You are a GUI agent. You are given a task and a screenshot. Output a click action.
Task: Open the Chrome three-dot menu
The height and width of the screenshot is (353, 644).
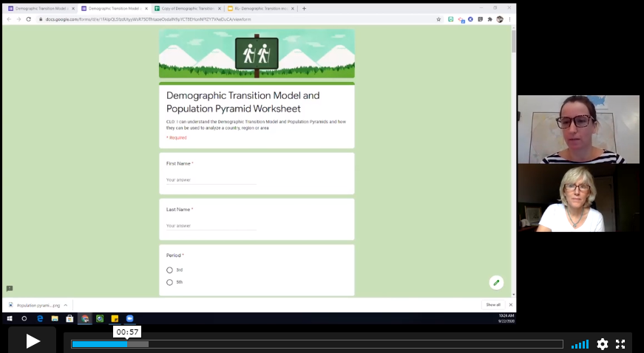point(509,19)
